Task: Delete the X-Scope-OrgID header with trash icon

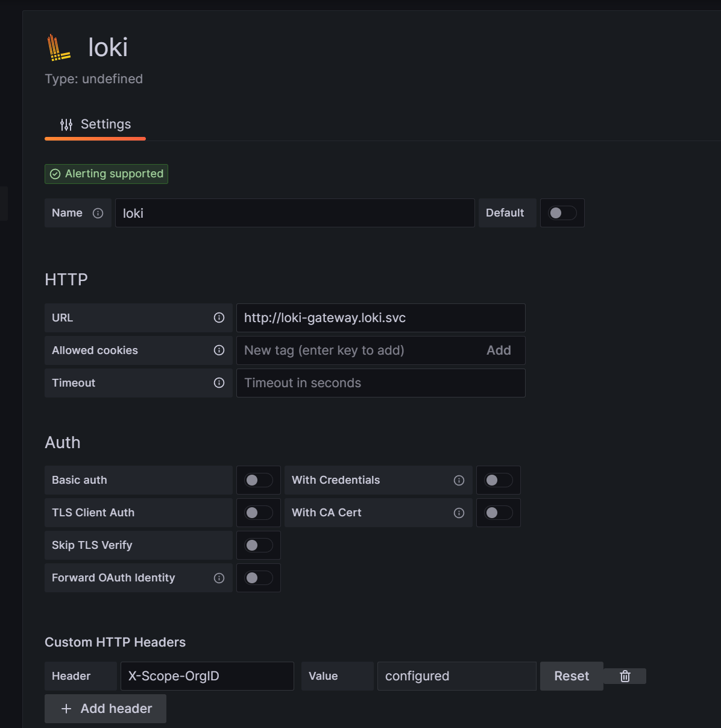Action: (625, 676)
